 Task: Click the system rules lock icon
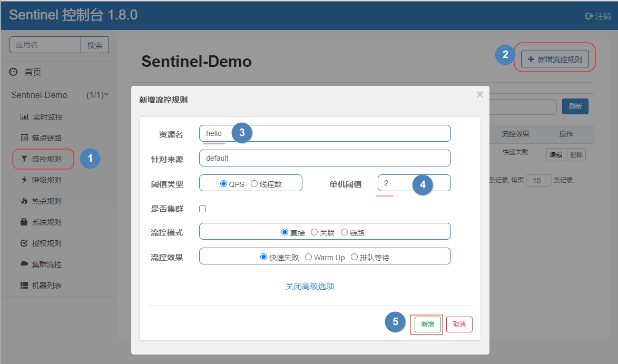[x=24, y=222]
